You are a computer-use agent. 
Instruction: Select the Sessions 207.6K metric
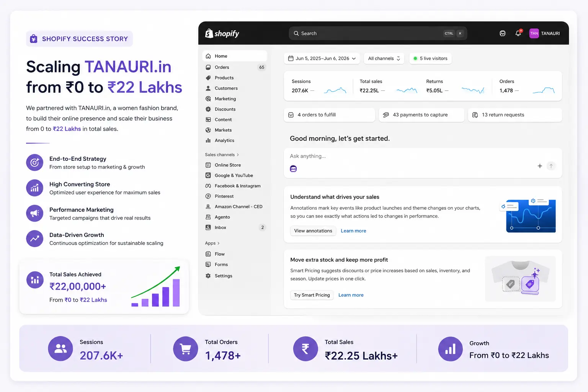point(319,86)
